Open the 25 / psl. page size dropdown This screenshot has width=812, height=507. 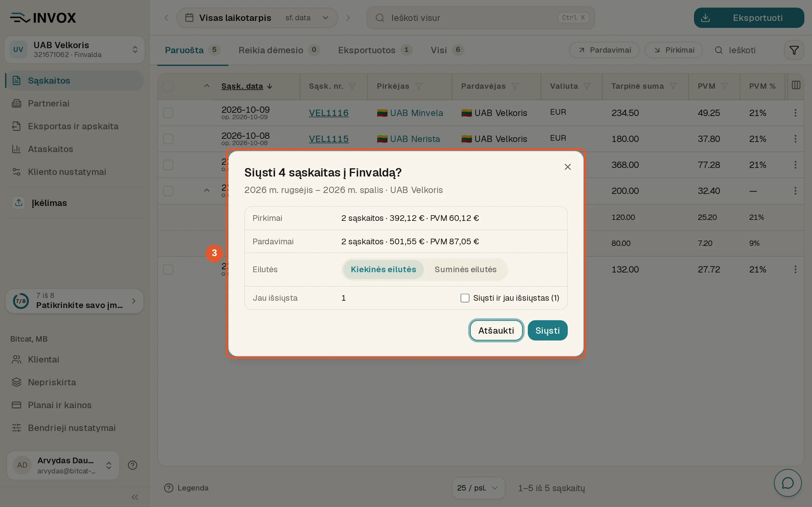click(x=478, y=488)
